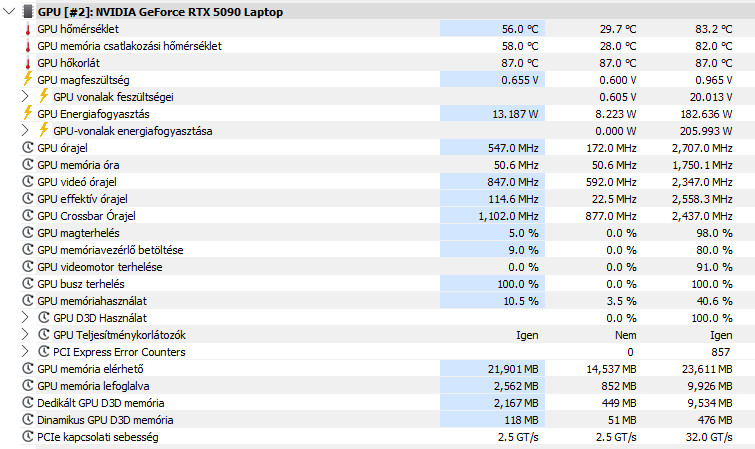Select the GPU Energiafogyasztás row label
Viewport: 755px width, 449px height.
click(x=93, y=114)
